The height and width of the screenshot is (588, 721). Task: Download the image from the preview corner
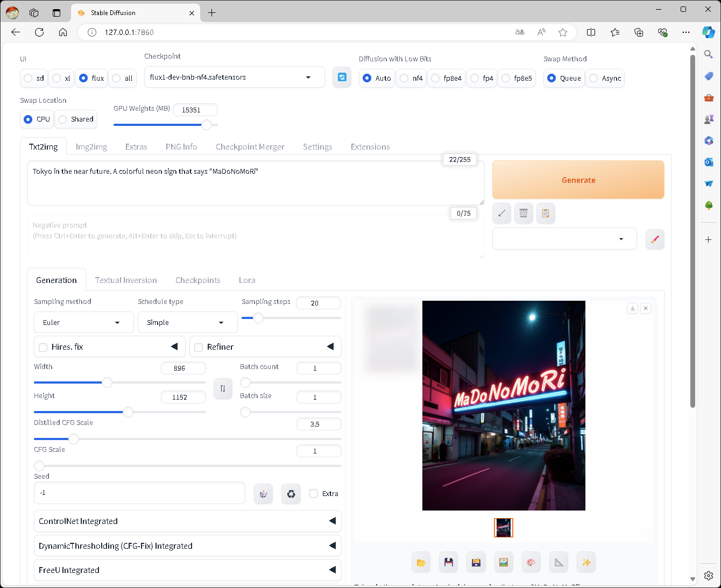pyautogui.click(x=632, y=308)
